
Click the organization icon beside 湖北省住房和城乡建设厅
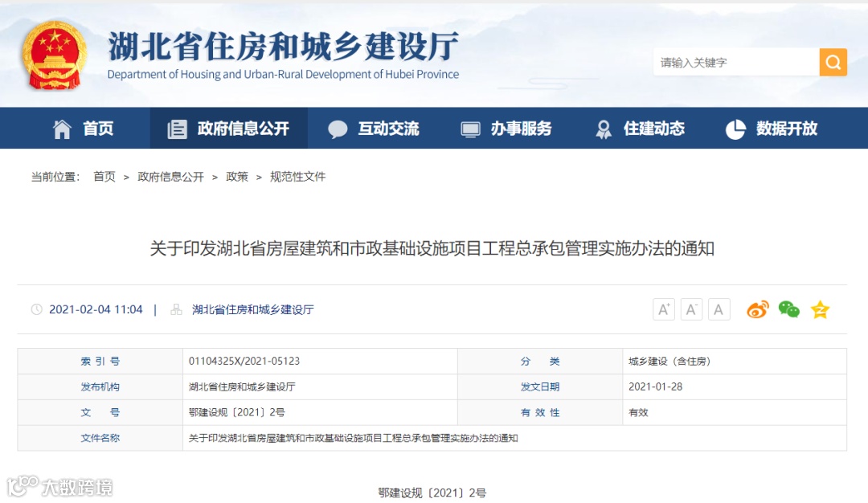(x=176, y=309)
